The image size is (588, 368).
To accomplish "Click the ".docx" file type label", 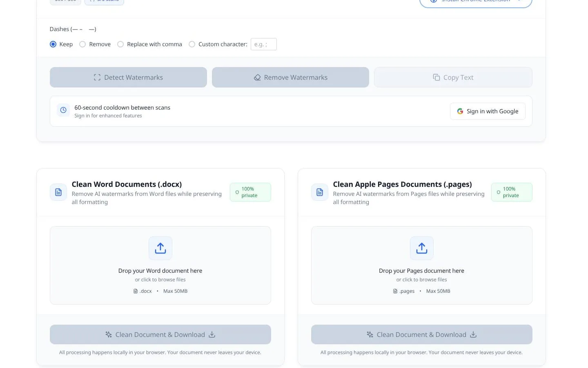I will (145, 291).
